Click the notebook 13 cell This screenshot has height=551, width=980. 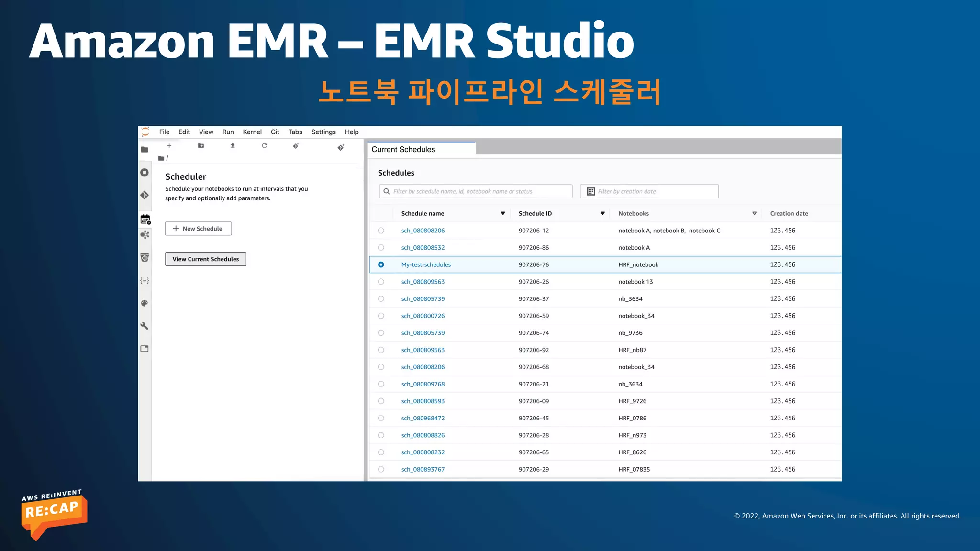tap(635, 282)
